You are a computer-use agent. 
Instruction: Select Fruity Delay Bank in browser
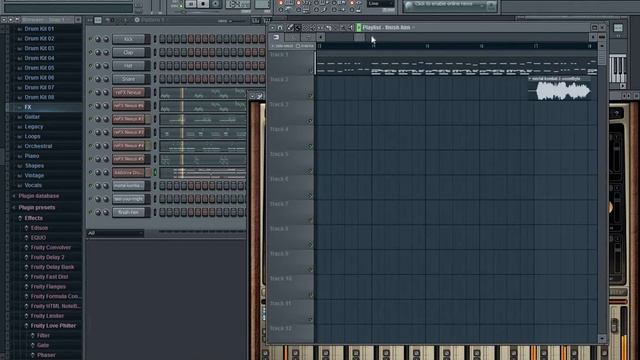point(52,267)
